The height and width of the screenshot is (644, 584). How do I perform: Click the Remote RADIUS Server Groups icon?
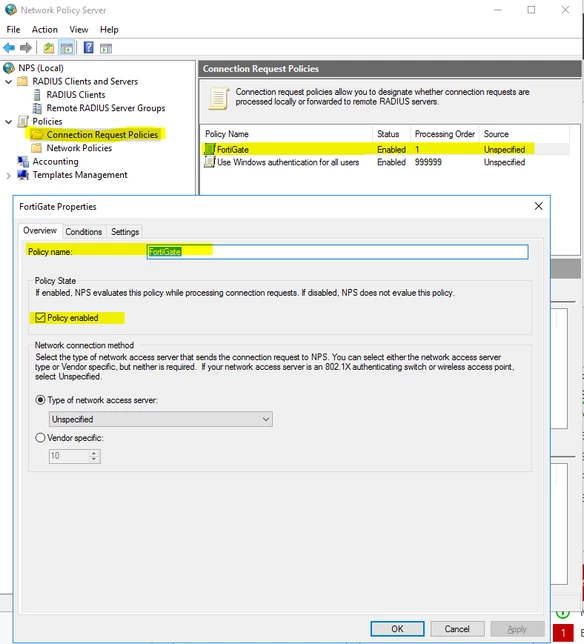pos(37,108)
